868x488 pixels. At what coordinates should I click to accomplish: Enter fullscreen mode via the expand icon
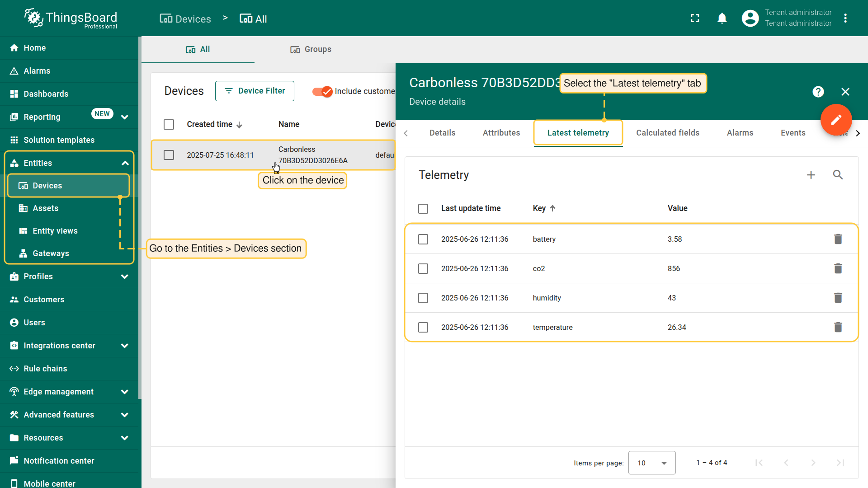tap(695, 18)
